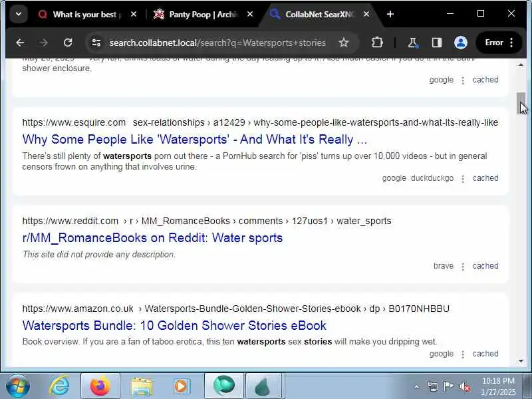Click muted volume speaker icon
This screenshot has height=399, width=532.
[465, 386]
